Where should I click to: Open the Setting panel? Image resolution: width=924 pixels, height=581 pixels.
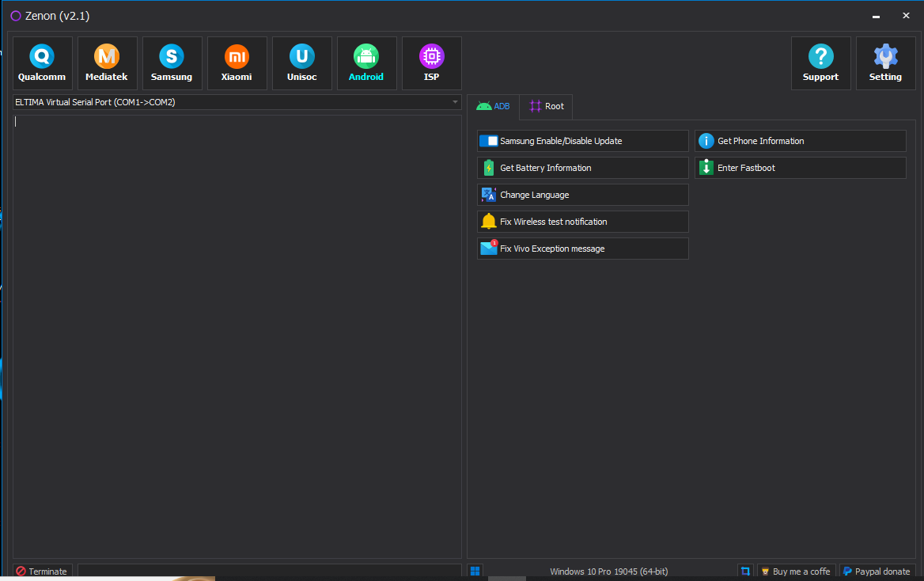[x=885, y=63]
